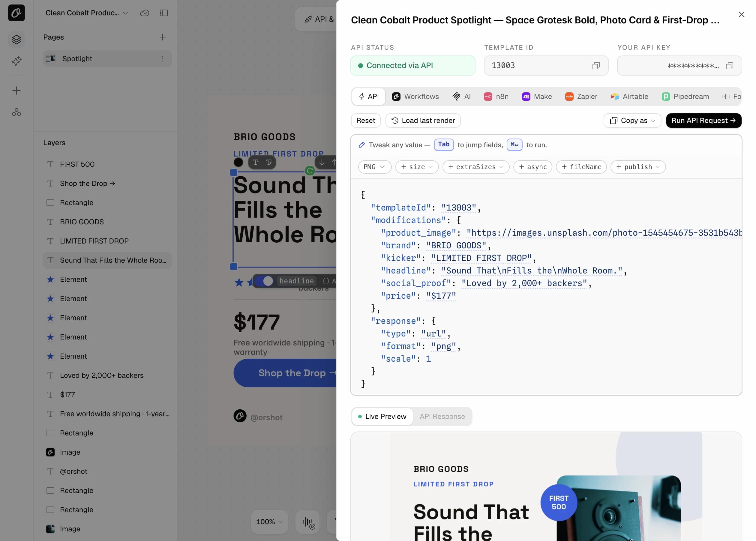Close the API panel
The width and height of the screenshot is (756, 541).
(741, 14)
